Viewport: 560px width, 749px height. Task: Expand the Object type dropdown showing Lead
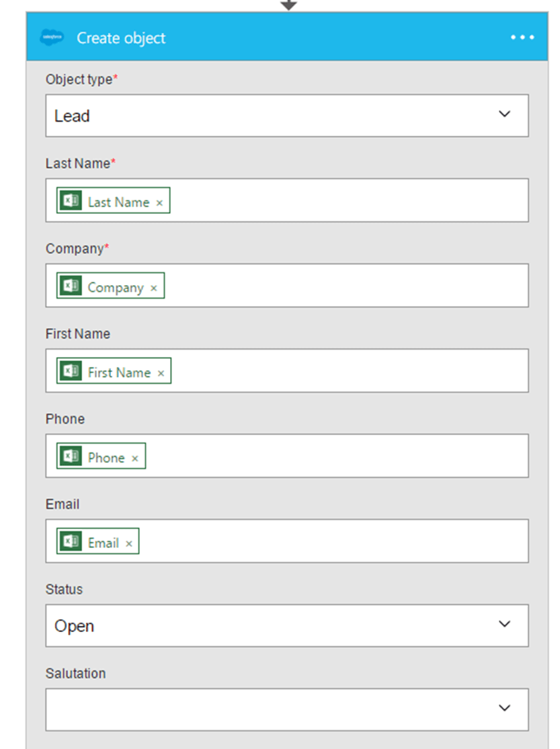(504, 115)
